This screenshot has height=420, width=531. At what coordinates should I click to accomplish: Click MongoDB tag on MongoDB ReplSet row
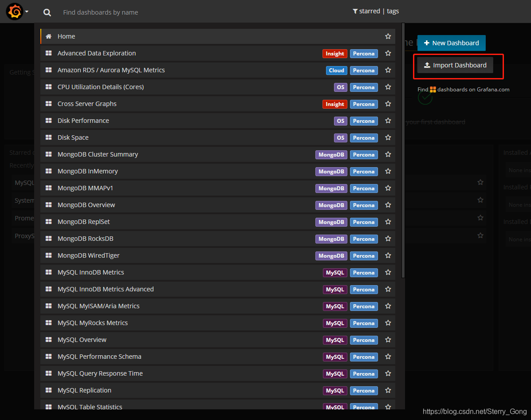pos(331,222)
